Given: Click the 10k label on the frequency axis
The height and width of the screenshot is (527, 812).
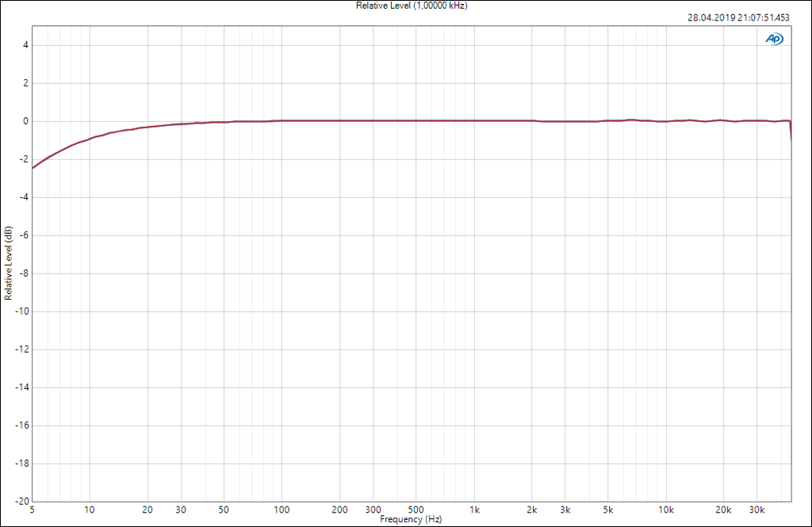Looking at the screenshot, I should pos(666,510).
